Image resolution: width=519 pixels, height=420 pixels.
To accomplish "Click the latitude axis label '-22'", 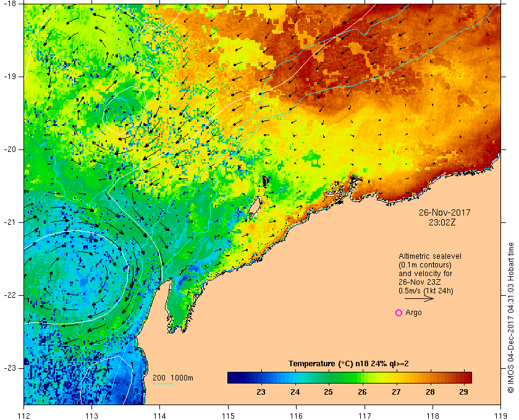I will click(9, 295).
